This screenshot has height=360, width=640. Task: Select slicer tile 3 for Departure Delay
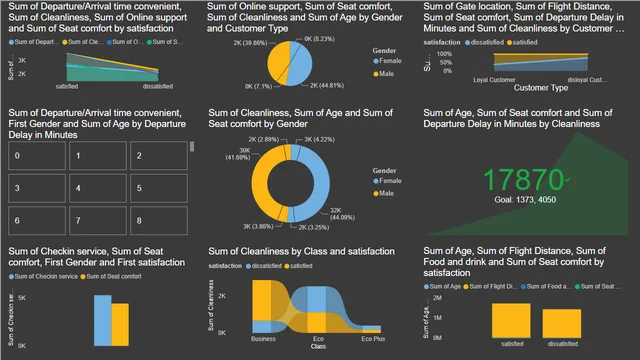point(37,188)
